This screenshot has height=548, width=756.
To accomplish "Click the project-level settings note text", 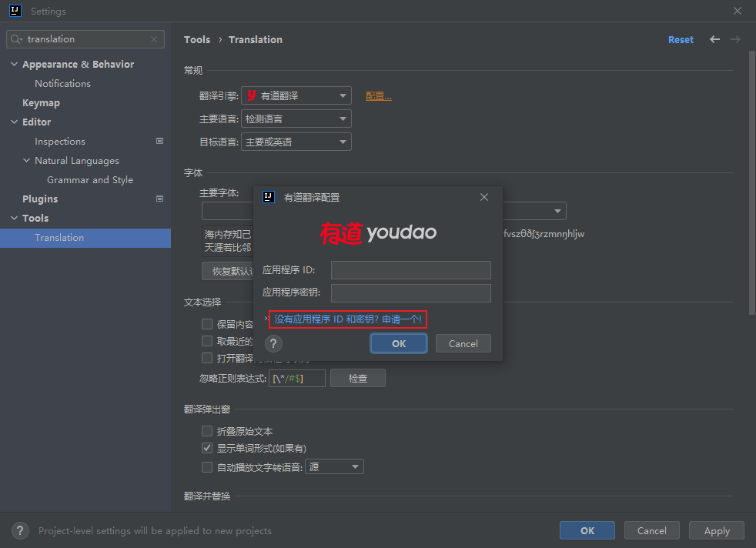I will click(155, 530).
